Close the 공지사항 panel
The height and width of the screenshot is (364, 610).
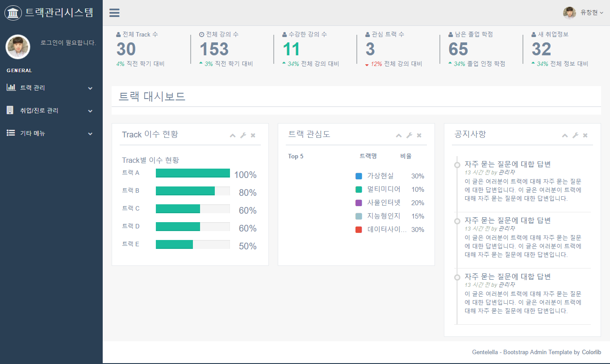click(x=585, y=136)
